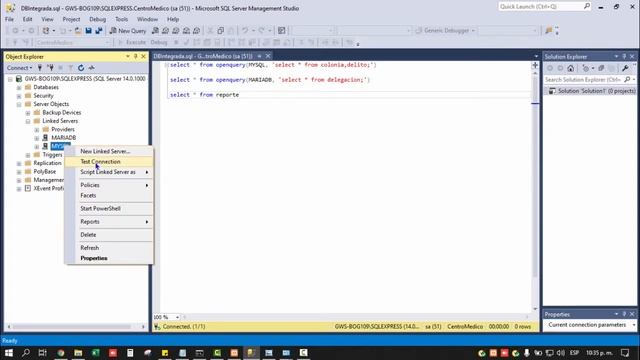Image resolution: width=640 pixels, height=360 pixels.
Task: Select the PolyBase folder
Action: coord(44,171)
